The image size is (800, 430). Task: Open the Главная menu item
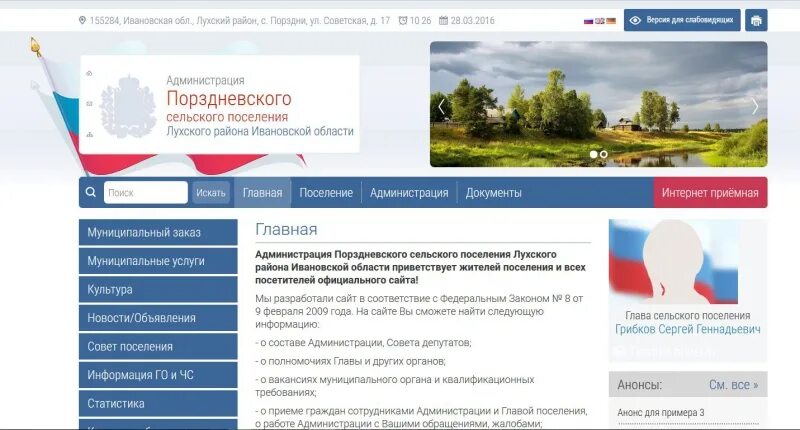262,192
